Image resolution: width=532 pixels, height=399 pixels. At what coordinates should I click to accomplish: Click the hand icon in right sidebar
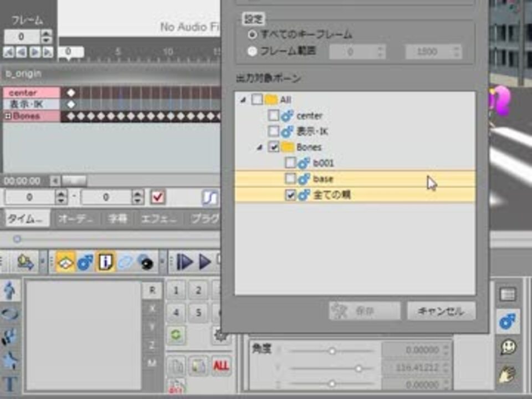[x=508, y=374]
